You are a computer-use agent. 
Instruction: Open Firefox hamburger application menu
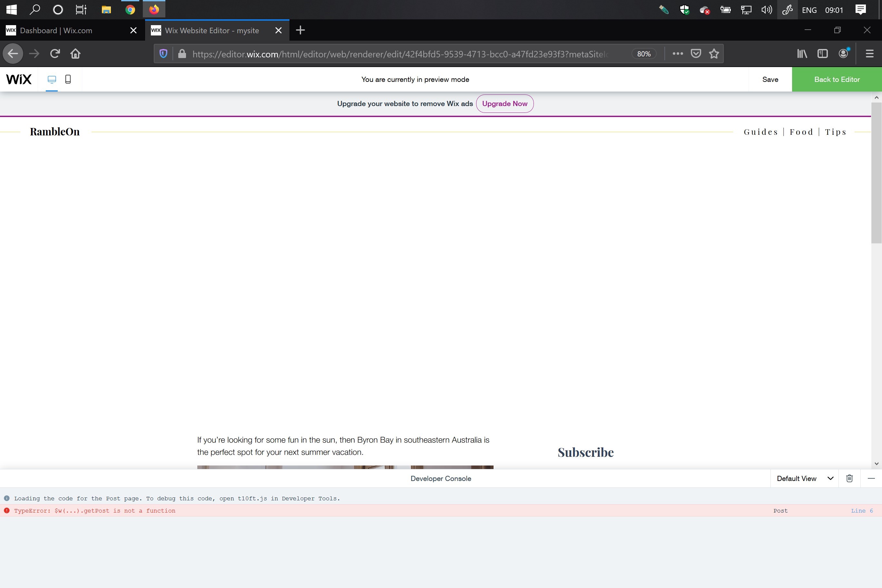point(870,54)
